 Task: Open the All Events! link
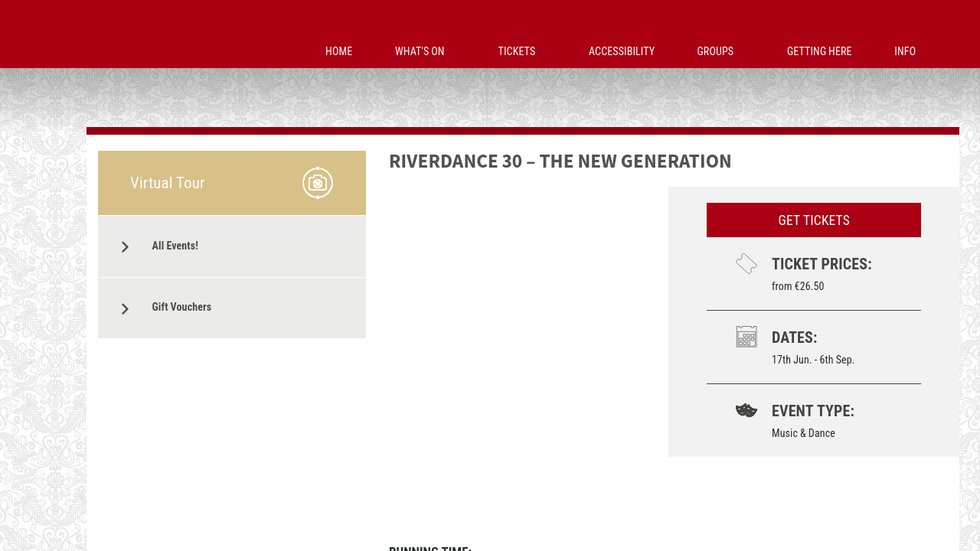232,246
